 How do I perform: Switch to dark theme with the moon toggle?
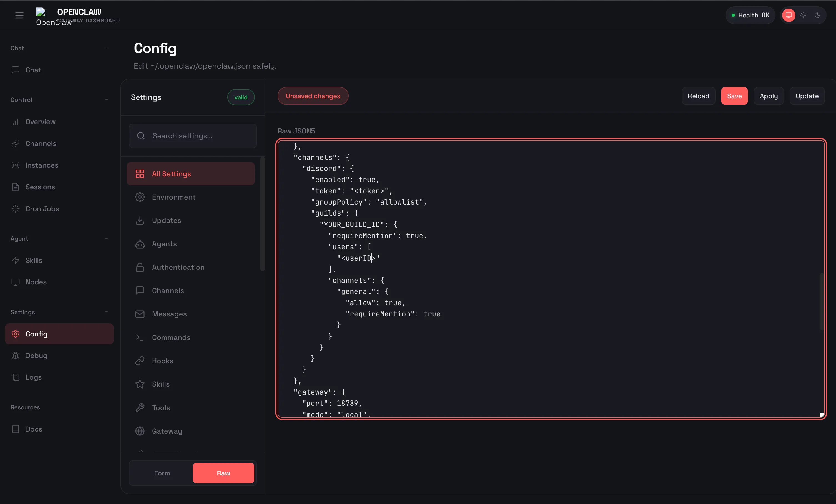click(818, 15)
